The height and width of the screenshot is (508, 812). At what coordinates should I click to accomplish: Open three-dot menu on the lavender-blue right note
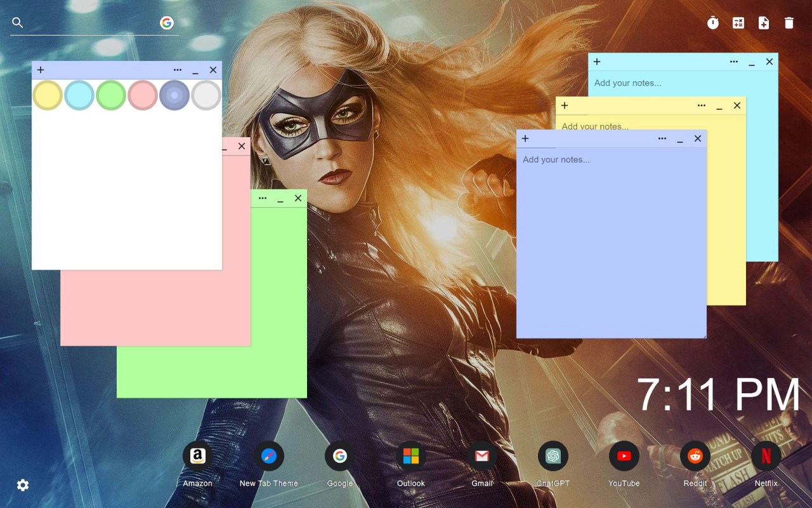(662, 138)
